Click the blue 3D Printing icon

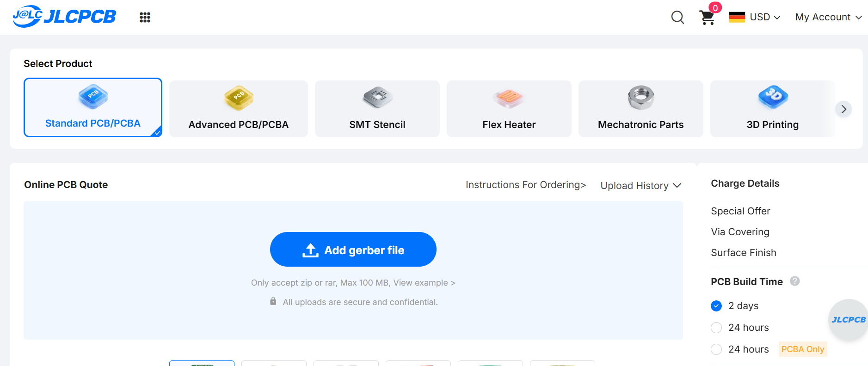(773, 97)
